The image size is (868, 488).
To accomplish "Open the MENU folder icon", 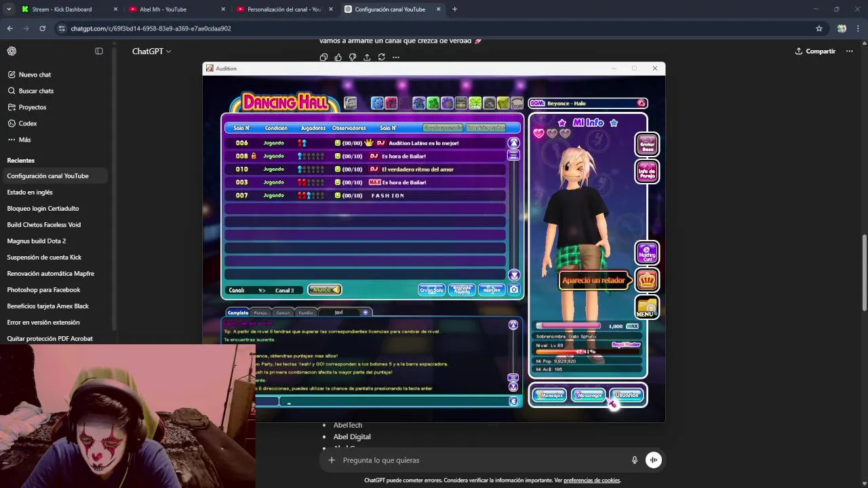I will 647,307.
